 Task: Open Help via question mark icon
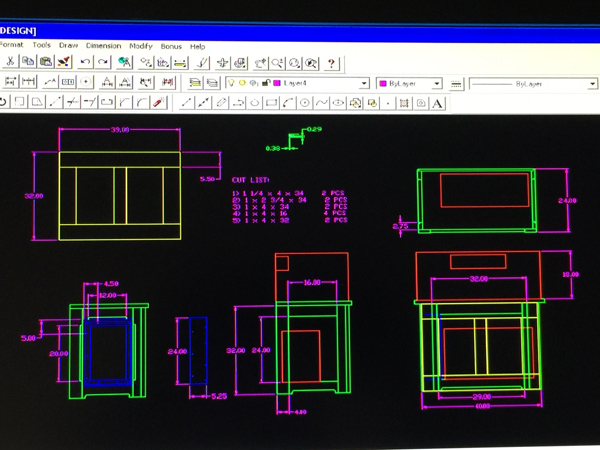tap(332, 63)
